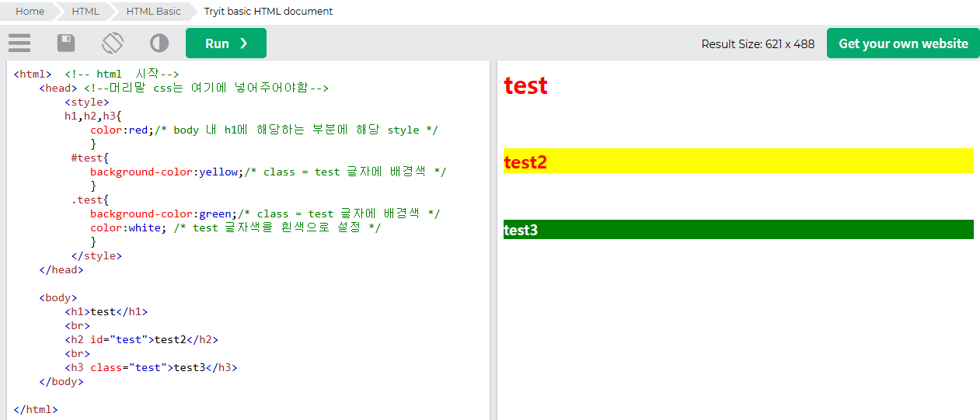Open the hamburger menu icon
Image resolution: width=980 pixels, height=420 pixels.
click(x=19, y=43)
